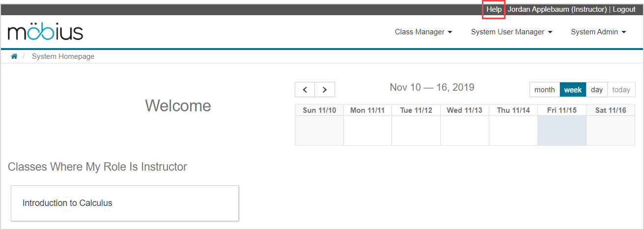
Task: Open the Introduction to Calculus class
Action: (67, 203)
